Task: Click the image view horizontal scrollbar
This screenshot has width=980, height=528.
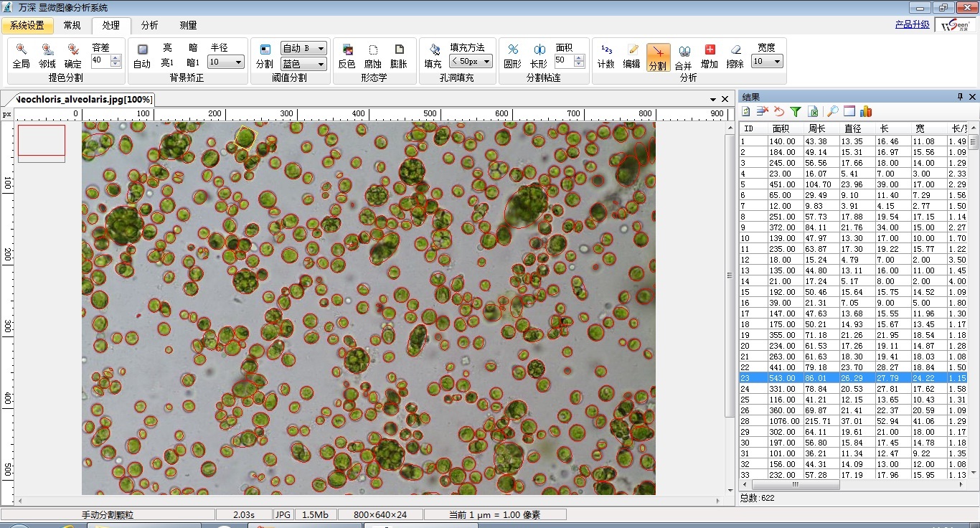Action: (x=369, y=500)
